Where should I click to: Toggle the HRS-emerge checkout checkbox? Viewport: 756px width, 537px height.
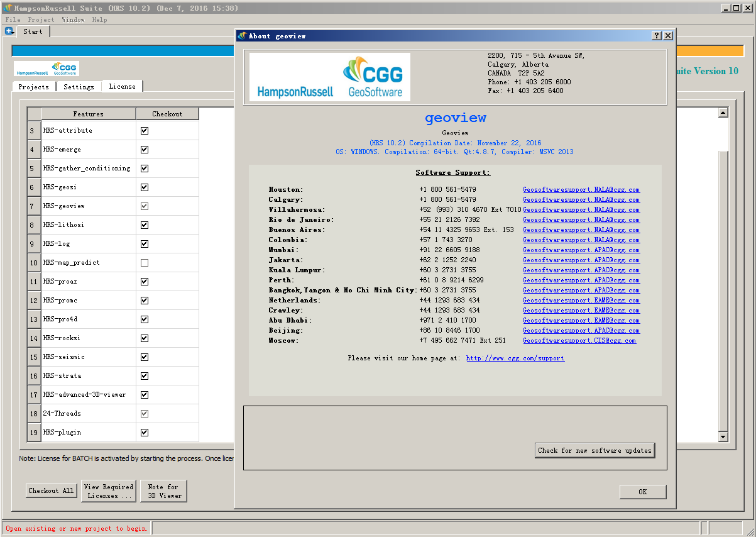point(145,150)
